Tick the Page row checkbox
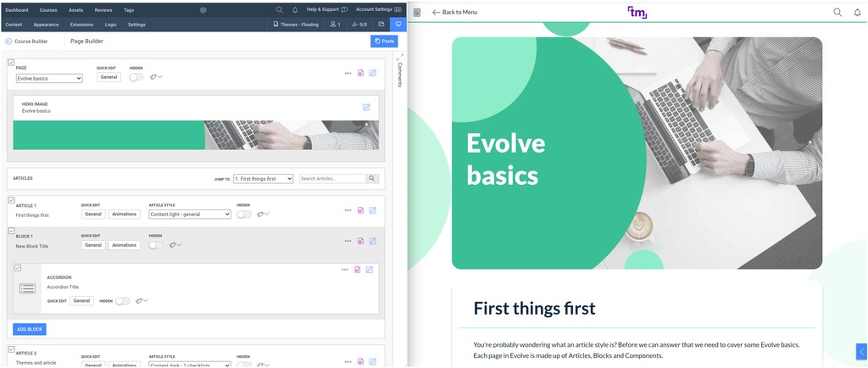This screenshot has height=368, width=868. (x=11, y=63)
